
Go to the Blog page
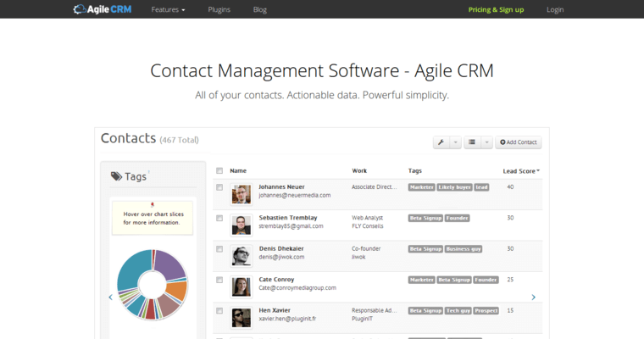tap(259, 9)
